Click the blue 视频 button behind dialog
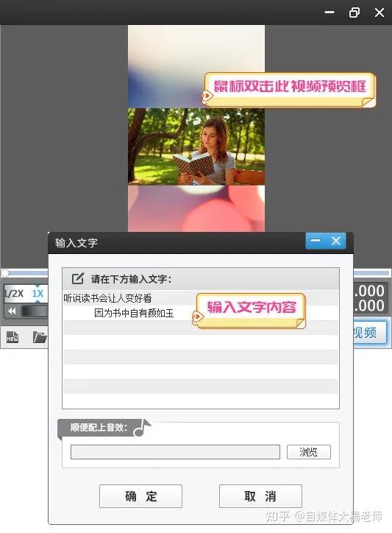 tap(370, 332)
